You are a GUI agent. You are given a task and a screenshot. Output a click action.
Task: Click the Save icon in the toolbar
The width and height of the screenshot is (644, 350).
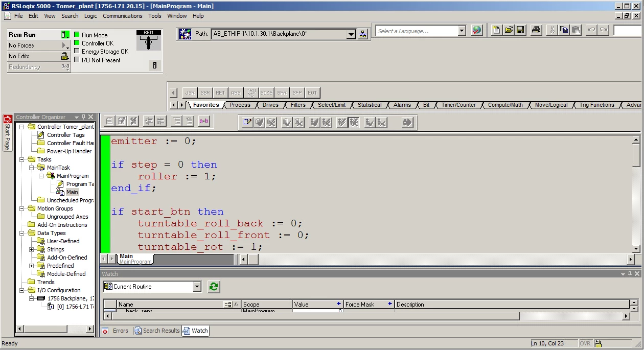pos(520,30)
